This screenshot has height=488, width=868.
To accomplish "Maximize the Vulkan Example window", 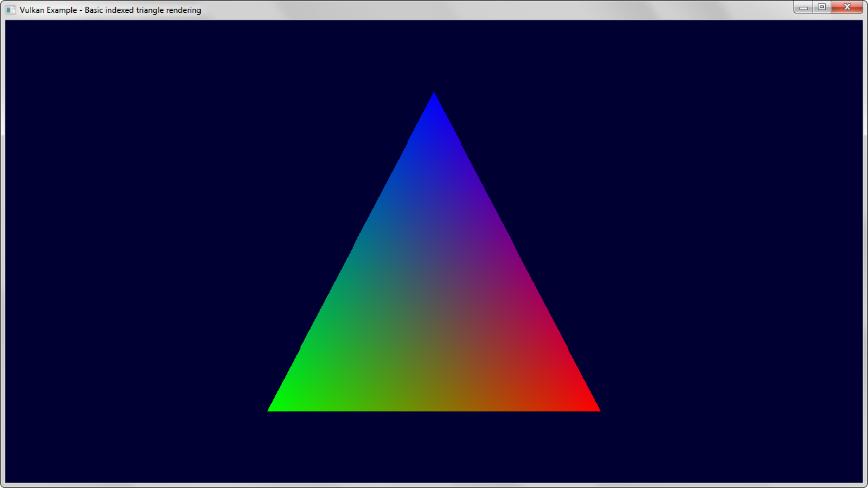I will click(x=821, y=7).
